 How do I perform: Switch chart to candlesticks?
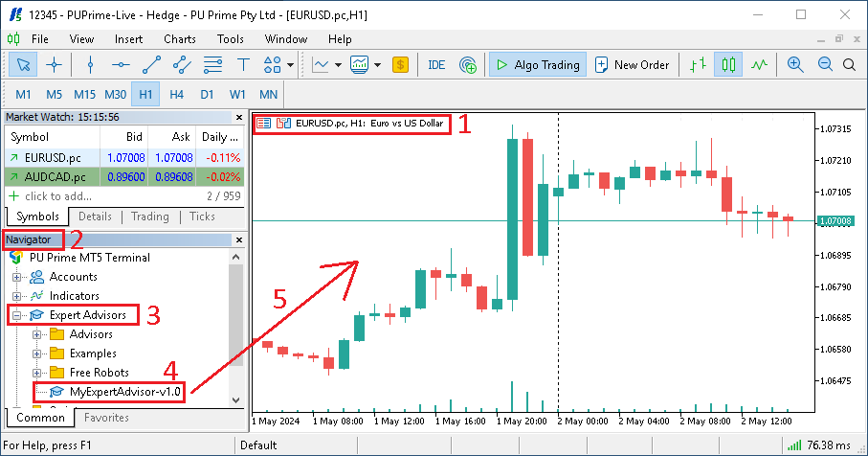(728, 65)
